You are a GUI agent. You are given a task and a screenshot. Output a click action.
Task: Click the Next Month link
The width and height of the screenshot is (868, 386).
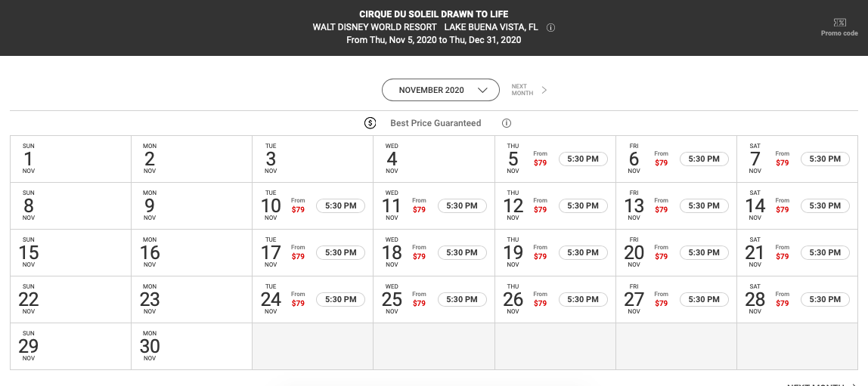(x=522, y=90)
